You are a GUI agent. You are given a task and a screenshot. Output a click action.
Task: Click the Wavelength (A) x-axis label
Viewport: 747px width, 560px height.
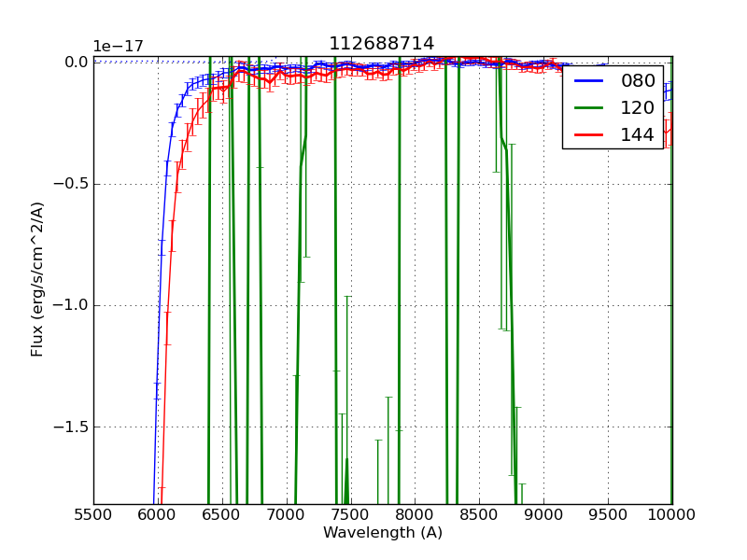point(383,533)
